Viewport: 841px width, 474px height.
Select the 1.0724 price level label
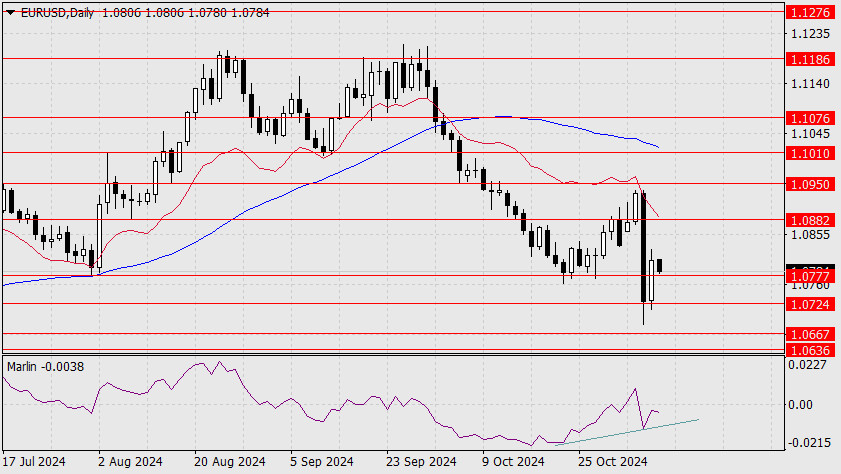[x=810, y=305]
